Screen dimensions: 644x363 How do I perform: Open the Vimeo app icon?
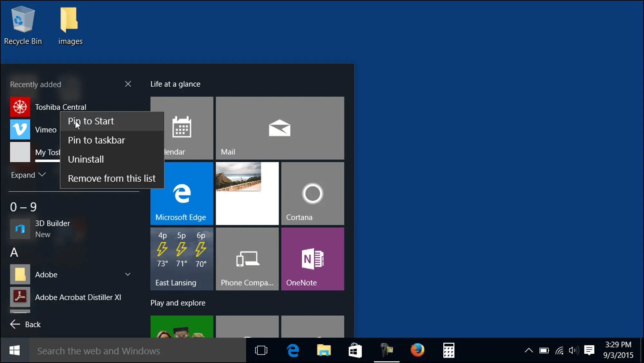pyautogui.click(x=20, y=129)
